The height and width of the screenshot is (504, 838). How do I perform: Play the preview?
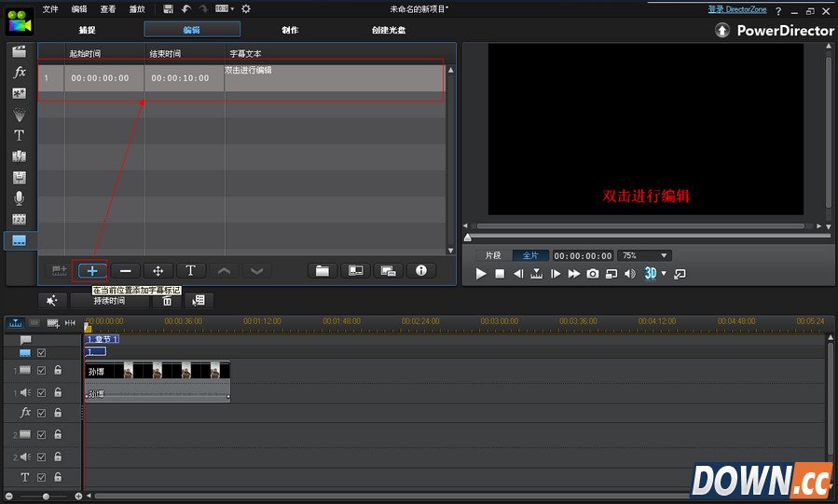pyautogui.click(x=481, y=274)
